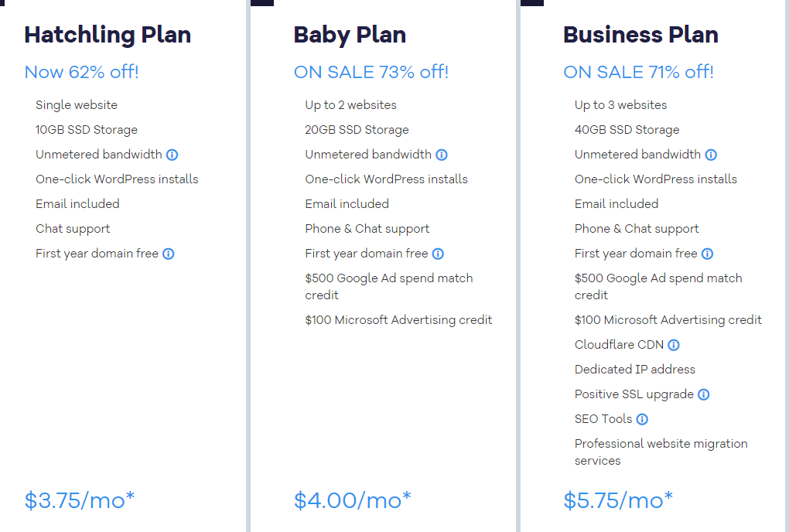
Task: Click Baby Plan Unmetered bandwidth info icon
Action: [442, 155]
